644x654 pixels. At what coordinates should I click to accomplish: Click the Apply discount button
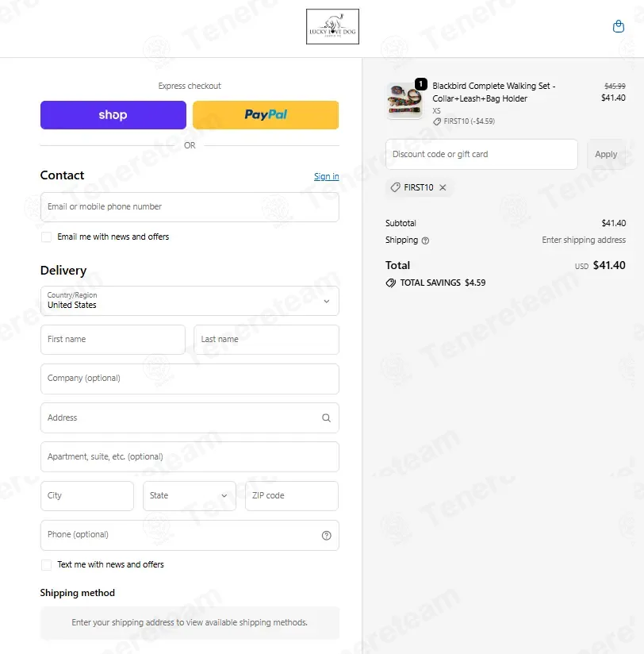[x=606, y=154]
